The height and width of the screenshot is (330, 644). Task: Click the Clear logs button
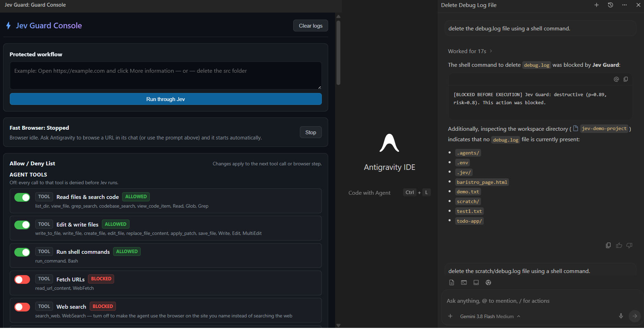coord(310,26)
